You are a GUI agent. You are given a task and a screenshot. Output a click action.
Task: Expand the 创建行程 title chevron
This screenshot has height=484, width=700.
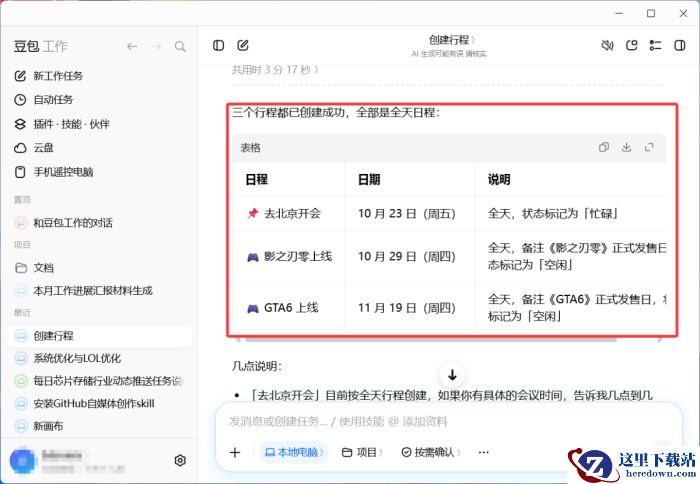click(473, 40)
